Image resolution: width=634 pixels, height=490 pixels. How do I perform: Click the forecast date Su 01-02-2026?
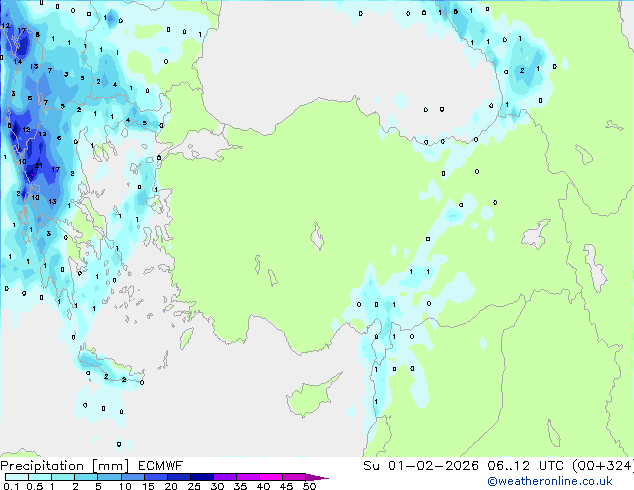pos(422,466)
